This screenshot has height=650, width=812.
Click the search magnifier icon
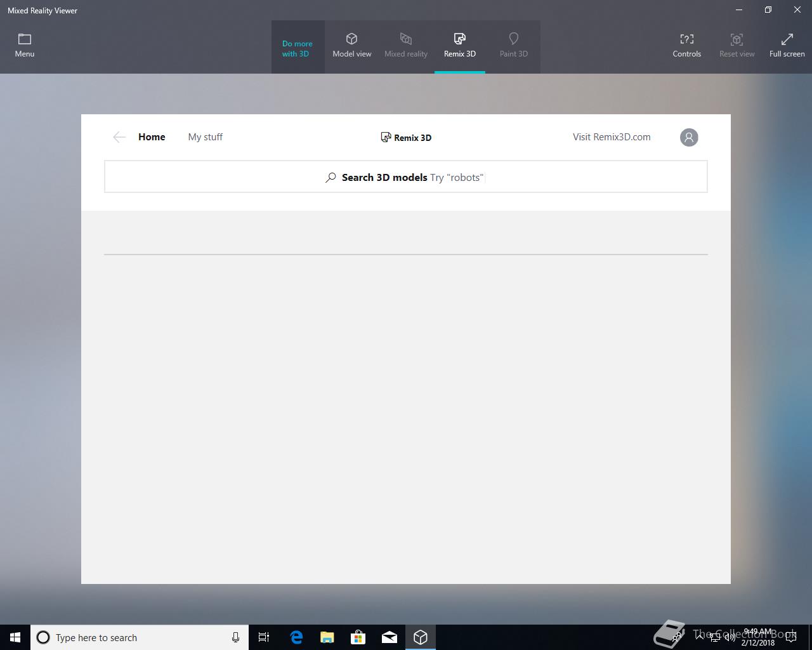(x=331, y=178)
